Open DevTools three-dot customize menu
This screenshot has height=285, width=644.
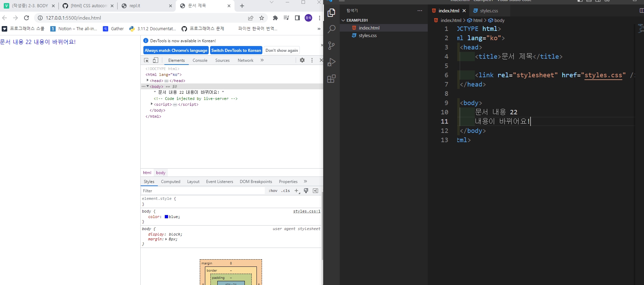(x=312, y=60)
